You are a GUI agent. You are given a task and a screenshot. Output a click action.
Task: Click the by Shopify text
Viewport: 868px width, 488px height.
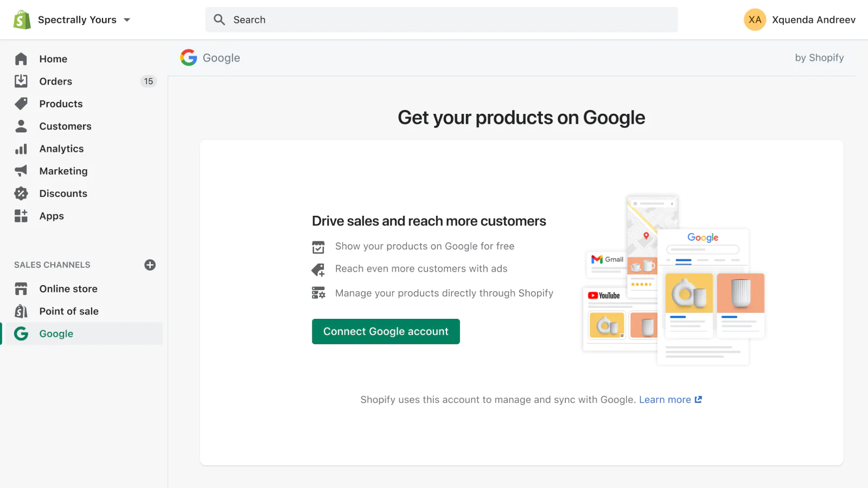pyautogui.click(x=819, y=57)
